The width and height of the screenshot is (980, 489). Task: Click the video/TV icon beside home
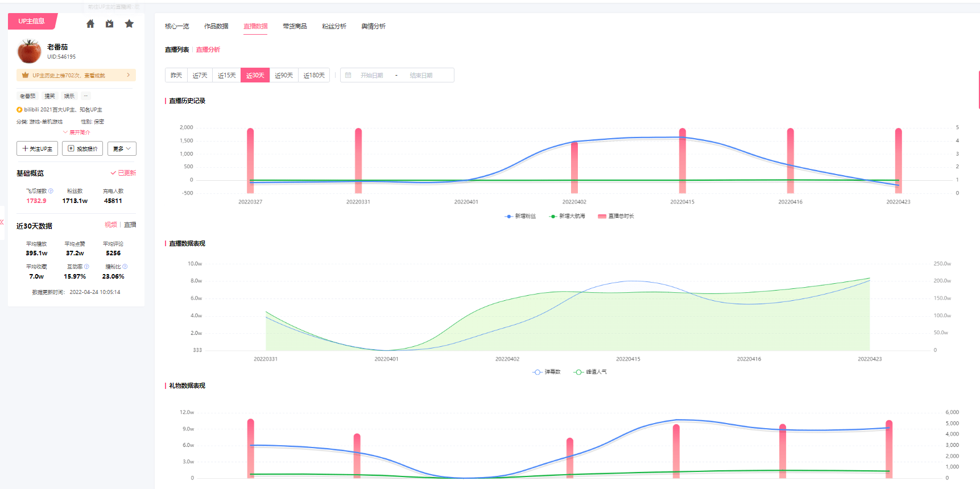(109, 24)
